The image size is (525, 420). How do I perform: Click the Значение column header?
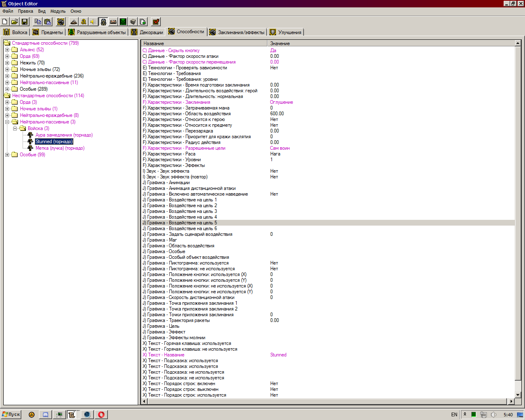point(280,43)
